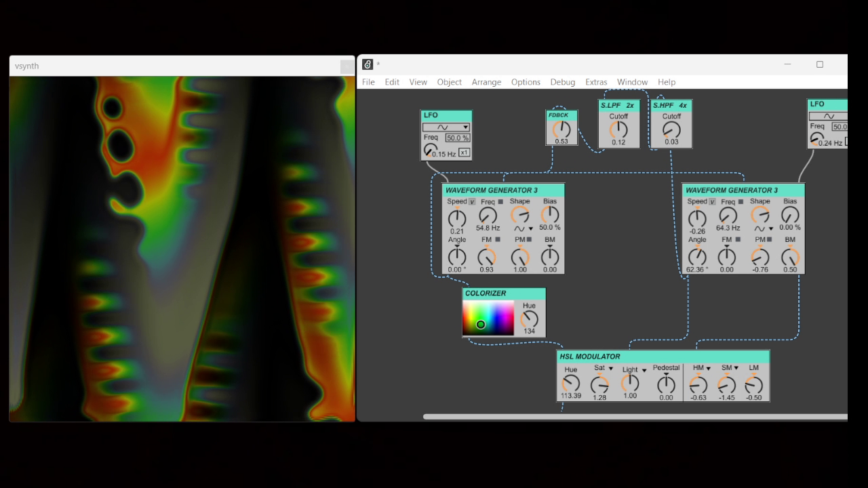Toggle PM square on right Waveform Generator
868x488 pixels.
click(x=769, y=239)
